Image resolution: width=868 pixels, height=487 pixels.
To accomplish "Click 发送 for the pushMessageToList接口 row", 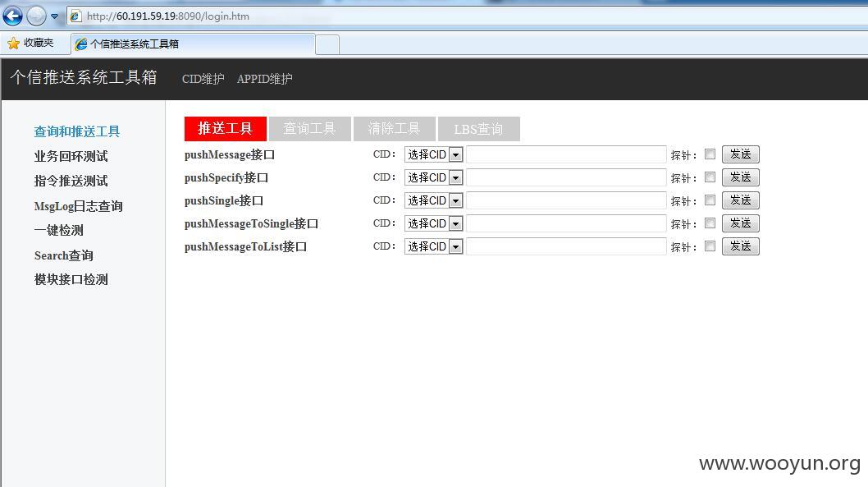I will [741, 246].
